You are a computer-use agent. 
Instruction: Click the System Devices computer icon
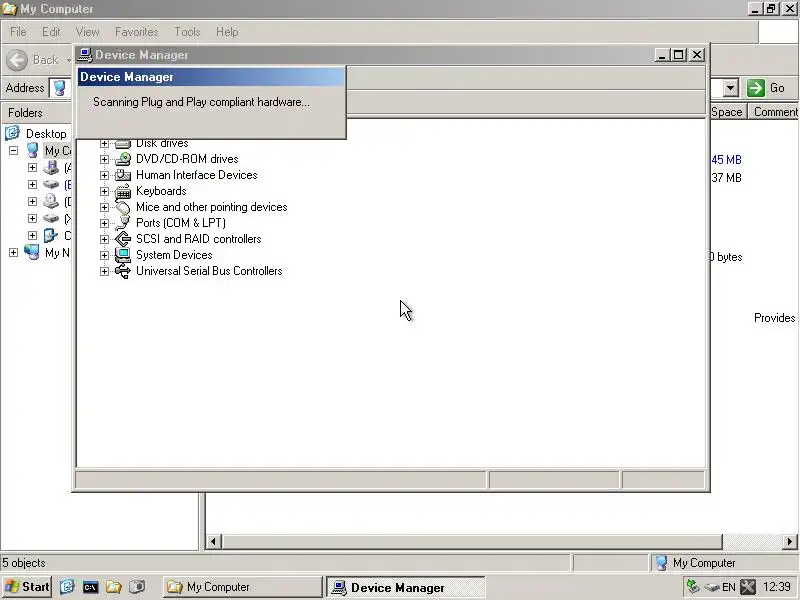tap(122, 255)
